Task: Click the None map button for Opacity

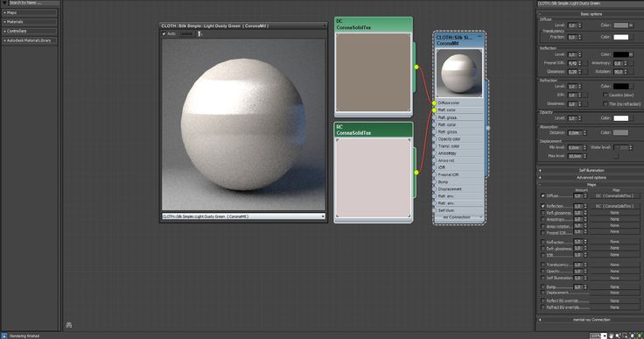Action: (614, 272)
